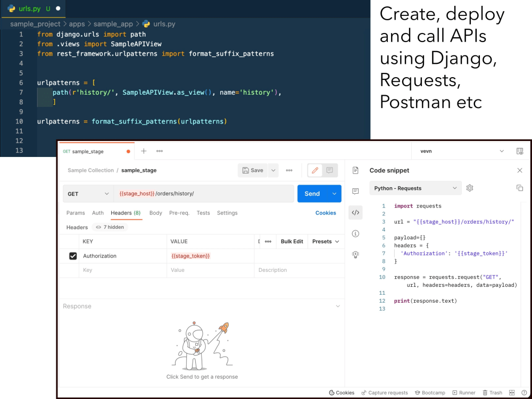Open column options ellipsis in headers table

click(x=268, y=242)
